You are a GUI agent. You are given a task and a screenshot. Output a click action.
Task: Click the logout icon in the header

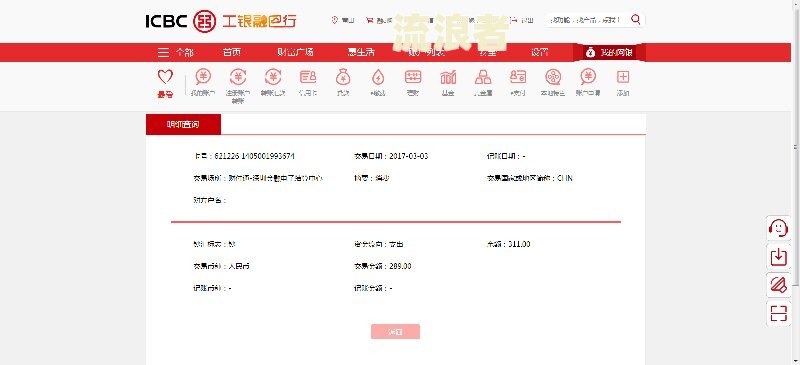(513, 20)
